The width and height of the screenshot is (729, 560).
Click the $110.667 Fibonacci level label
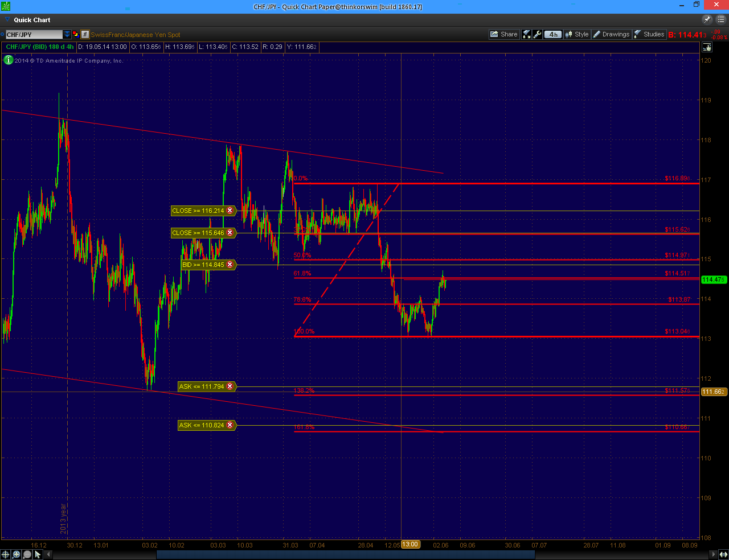pyautogui.click(x=677, y=427)
